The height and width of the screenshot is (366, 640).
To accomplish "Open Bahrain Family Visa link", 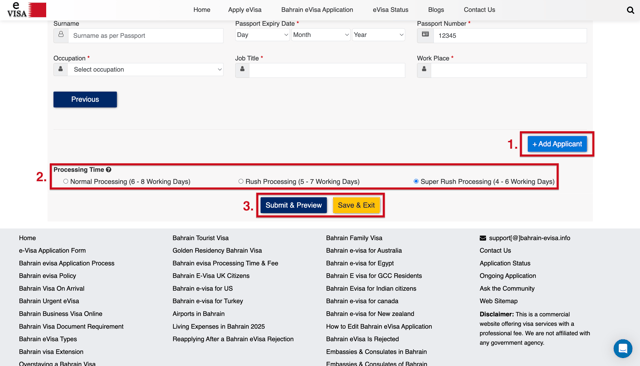I will pyautogui.click(x=354, y=238).
